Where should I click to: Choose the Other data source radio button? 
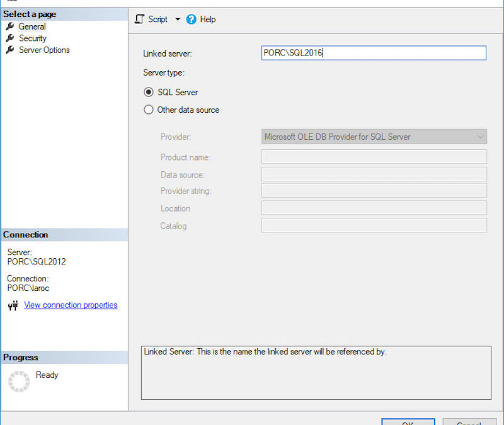149,110
